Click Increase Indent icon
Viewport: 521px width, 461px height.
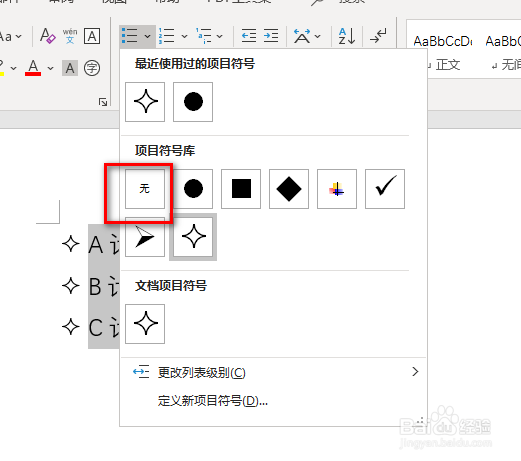pos(271,36)
